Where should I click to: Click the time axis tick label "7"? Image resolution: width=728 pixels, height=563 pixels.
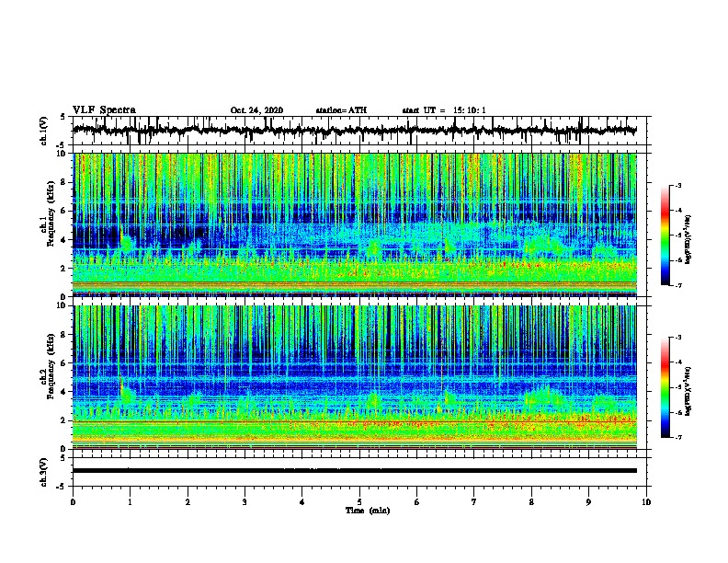474,502
